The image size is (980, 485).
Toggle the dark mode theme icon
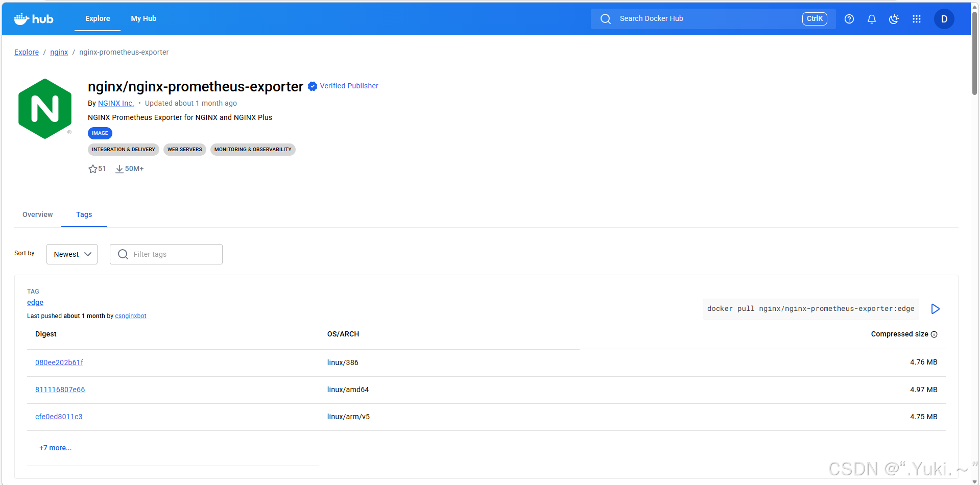pyautogui.click(x=894, y=19)
